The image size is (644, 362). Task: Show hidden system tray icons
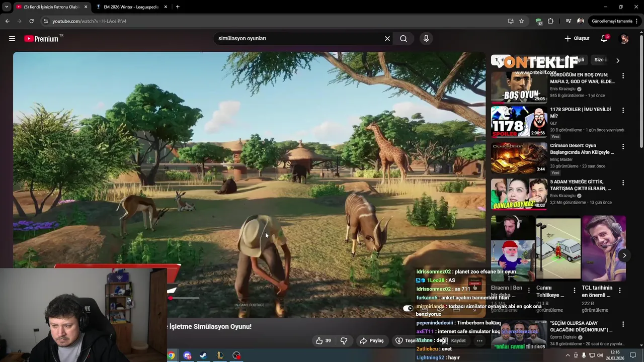[568, 355]
